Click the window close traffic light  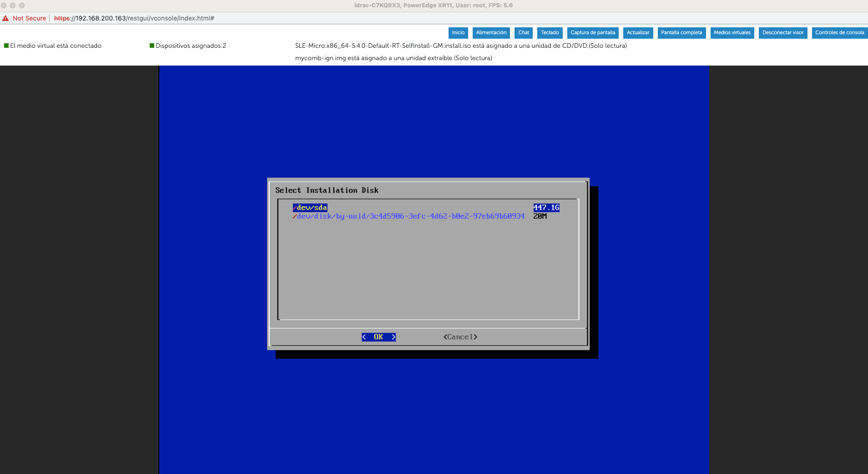(x=4, y=5)
